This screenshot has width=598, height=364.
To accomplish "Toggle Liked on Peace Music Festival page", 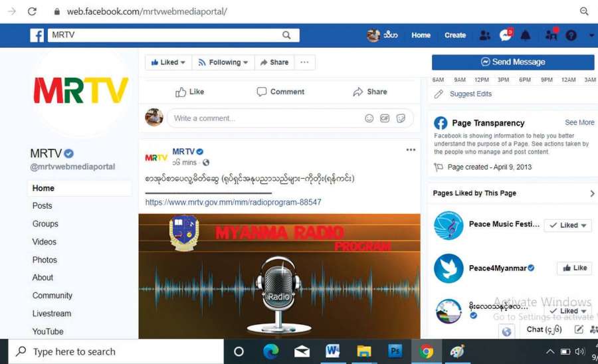I will click(568, 225).
